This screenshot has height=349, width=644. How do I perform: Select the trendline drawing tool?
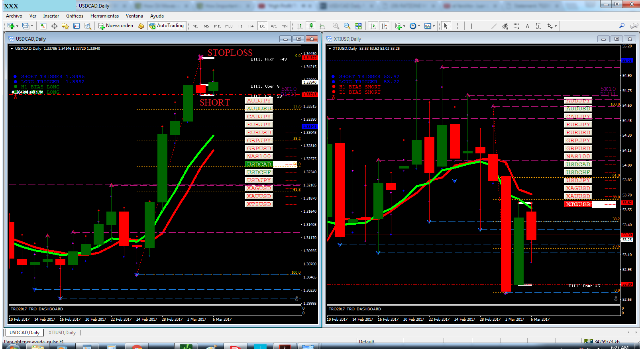tap(494, 26)
